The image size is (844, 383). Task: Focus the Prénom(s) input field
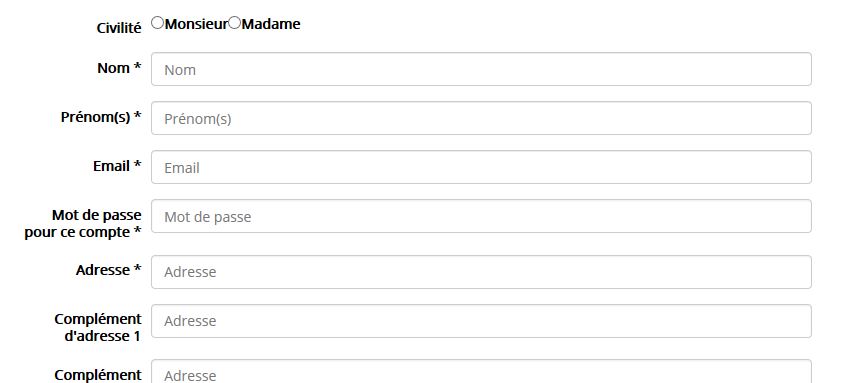[x=481, y=118]
